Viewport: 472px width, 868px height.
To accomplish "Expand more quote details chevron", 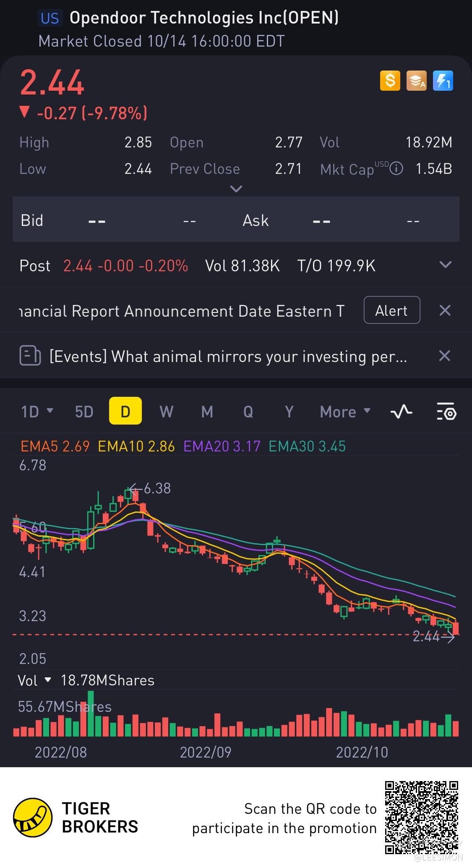I will pos(236,189).
